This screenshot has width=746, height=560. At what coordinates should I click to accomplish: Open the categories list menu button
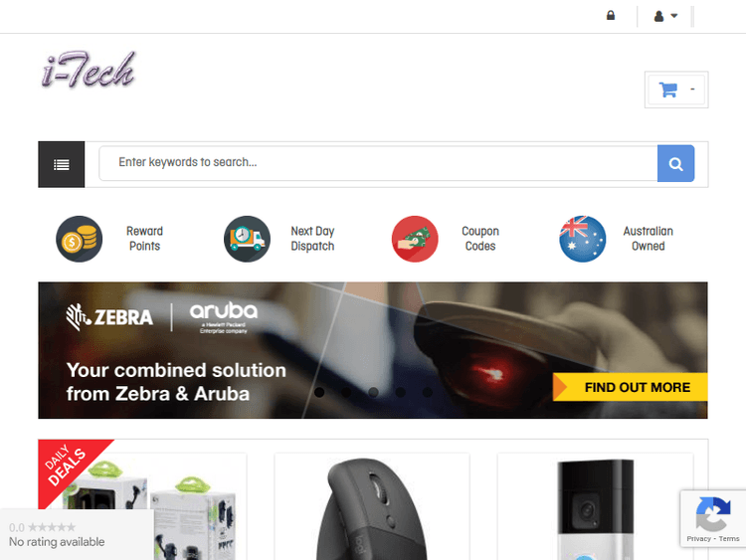(x=62, y=165)
